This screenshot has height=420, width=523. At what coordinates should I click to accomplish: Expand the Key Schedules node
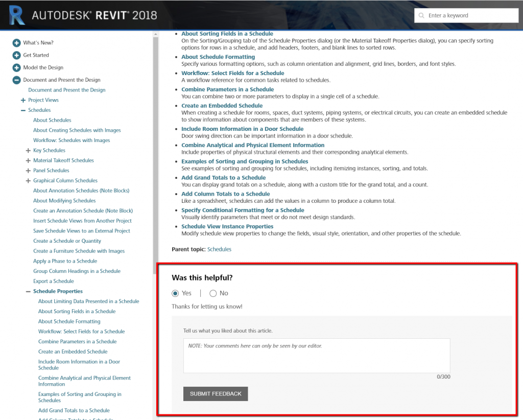(x=28, y=150)
